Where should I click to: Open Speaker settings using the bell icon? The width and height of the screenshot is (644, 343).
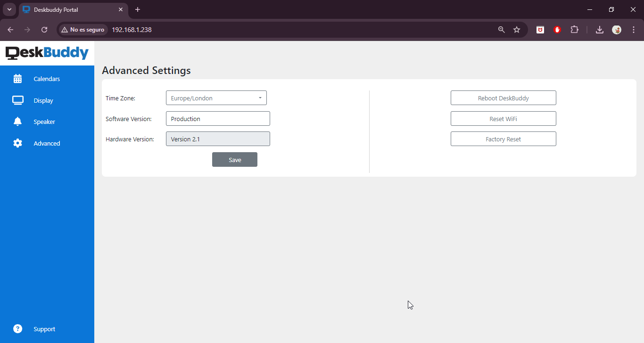click(17, 122)
